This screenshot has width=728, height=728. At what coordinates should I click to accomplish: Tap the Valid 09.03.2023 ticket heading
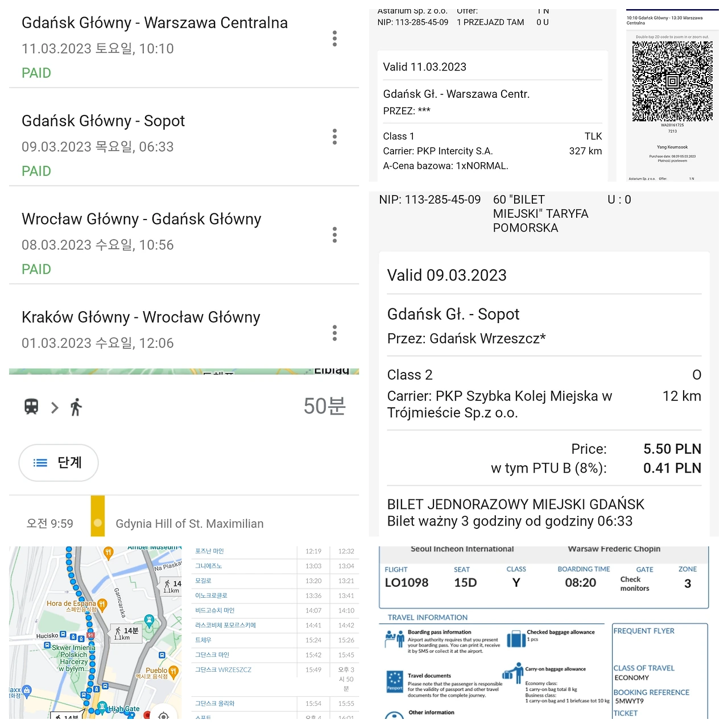[446, 275]
